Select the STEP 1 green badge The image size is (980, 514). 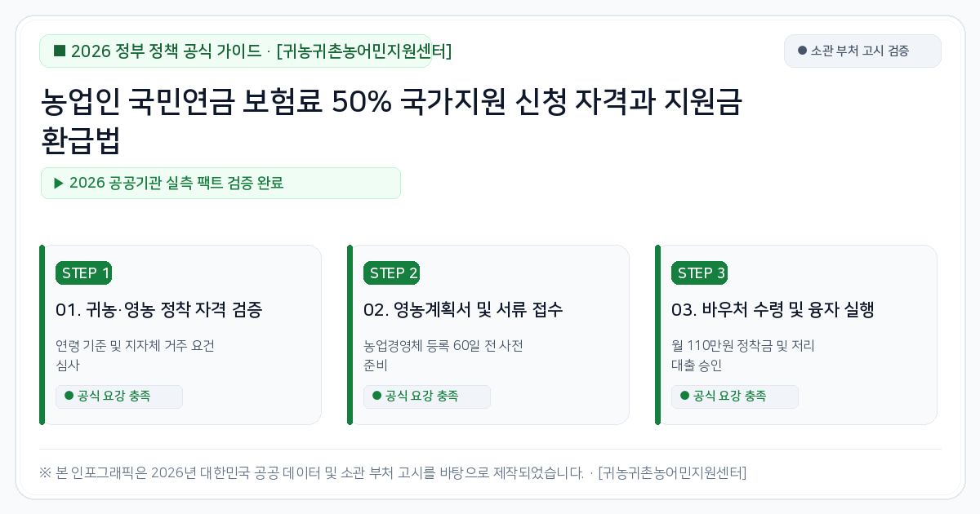coord(83,273)
